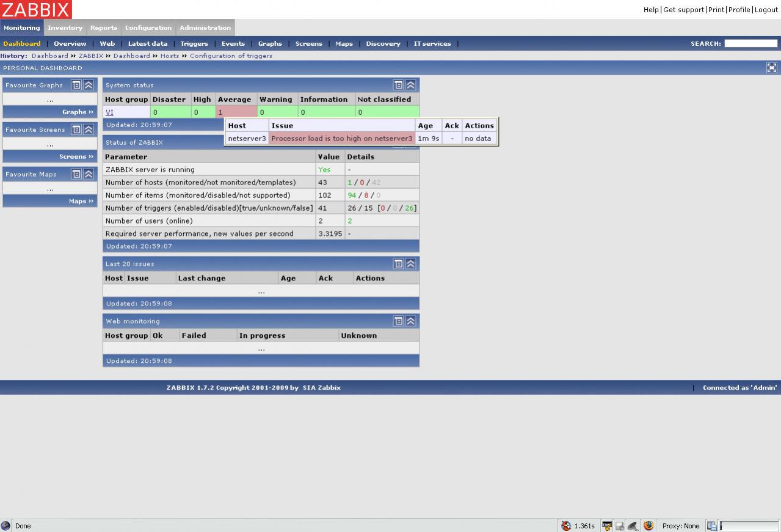Open the Inventory tab
The image size is (781, 532).
click(65, 27)
